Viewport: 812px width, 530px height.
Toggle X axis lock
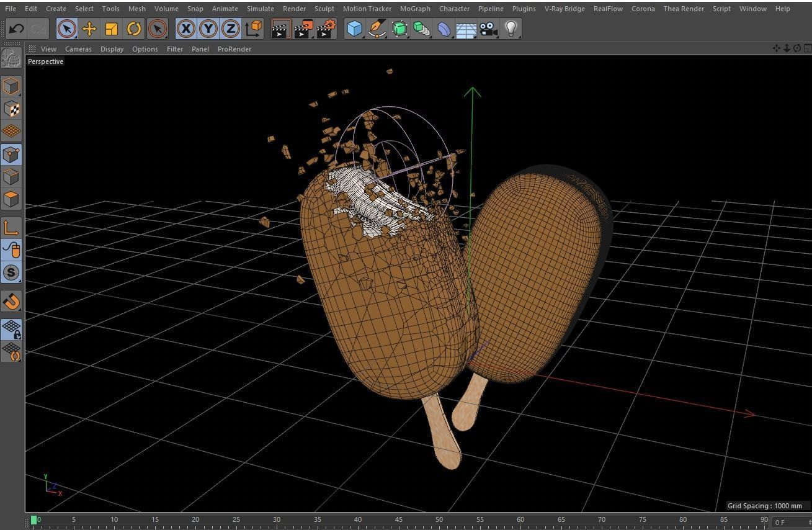click(185, 29)
